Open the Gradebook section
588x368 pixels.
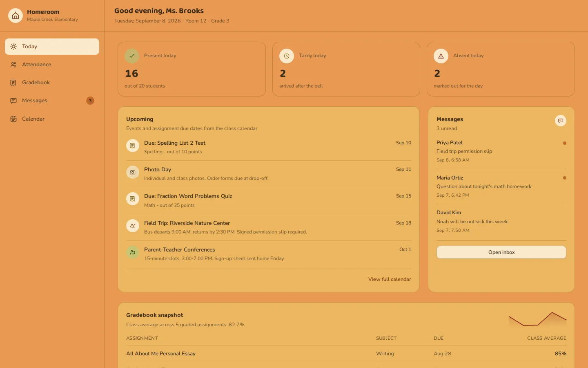tap(52, 83)
